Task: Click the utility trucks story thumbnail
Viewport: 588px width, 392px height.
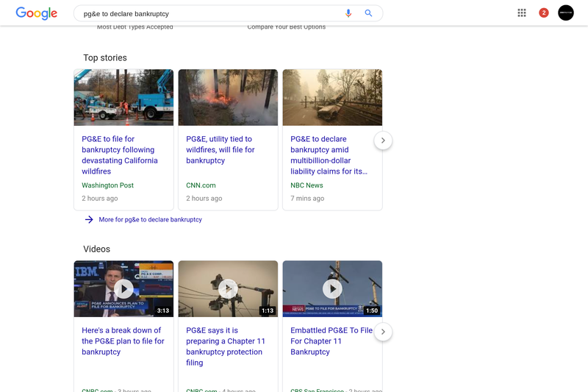Action: [x=123, y=98]
